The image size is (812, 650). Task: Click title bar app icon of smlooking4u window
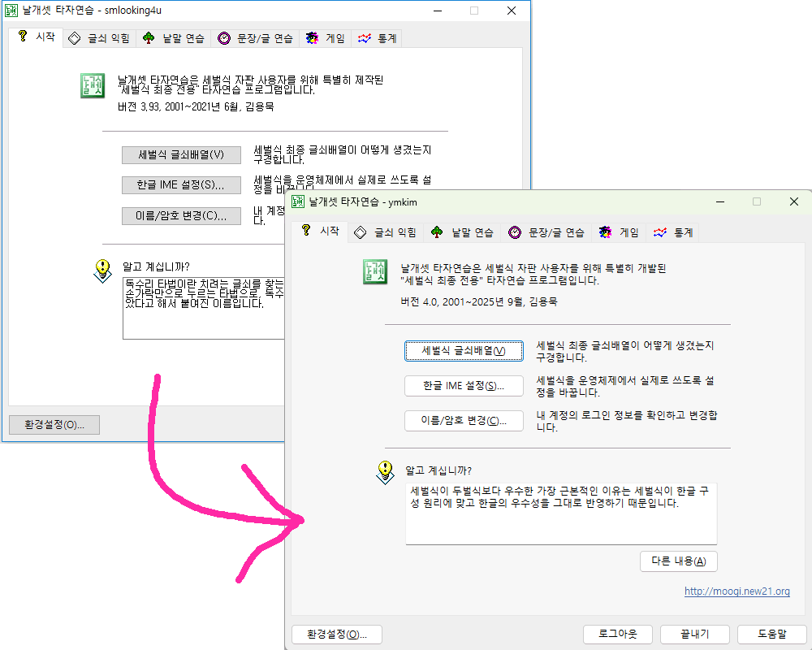pyautogui.click(x=11, y=11)
